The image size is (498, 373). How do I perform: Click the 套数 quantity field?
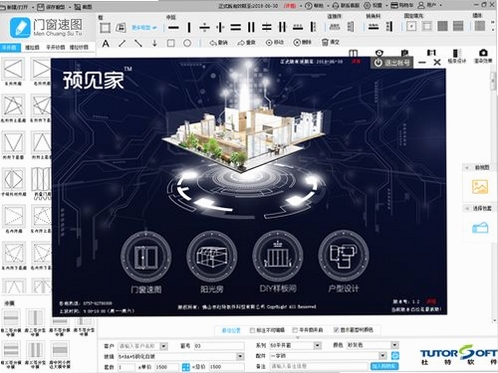126,367
